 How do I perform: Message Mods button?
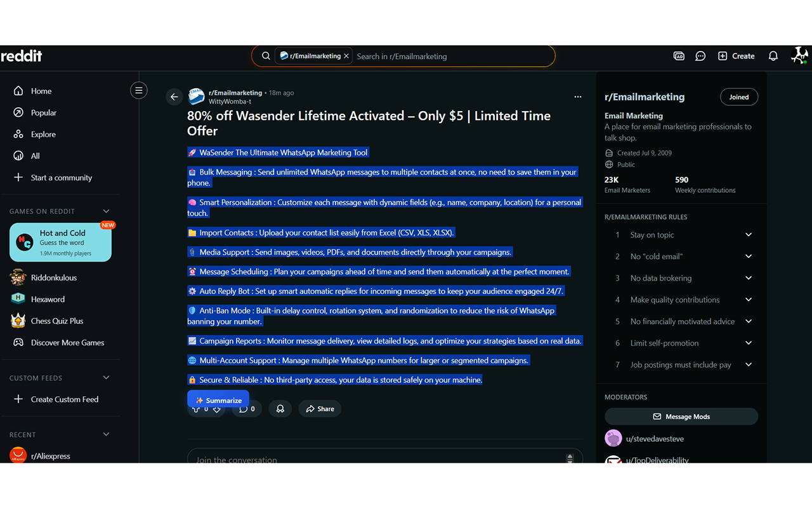coord(681,417)
